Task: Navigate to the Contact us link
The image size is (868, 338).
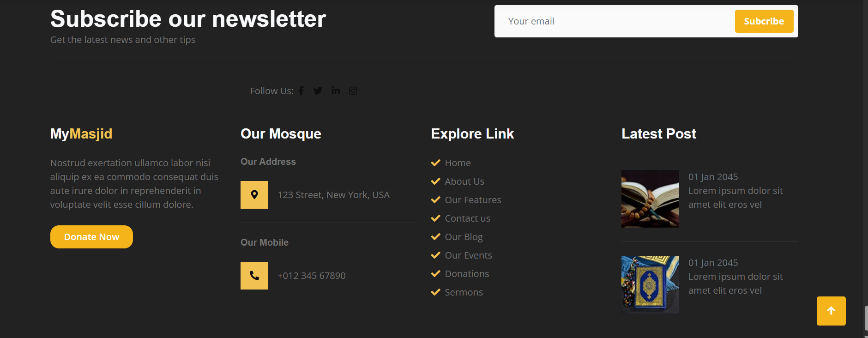Action: point(467,218)
